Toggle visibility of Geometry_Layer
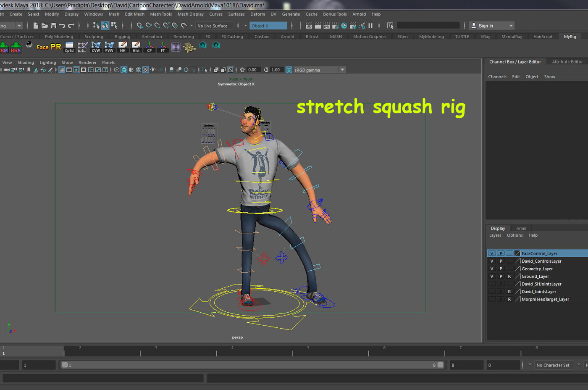 491,269
